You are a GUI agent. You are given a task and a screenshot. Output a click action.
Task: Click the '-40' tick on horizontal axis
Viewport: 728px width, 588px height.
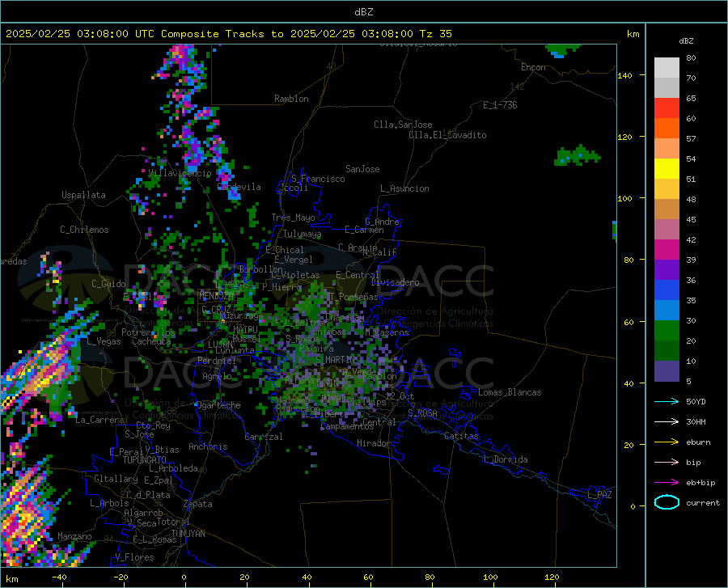pyautogui.click(x=59, y=577)
